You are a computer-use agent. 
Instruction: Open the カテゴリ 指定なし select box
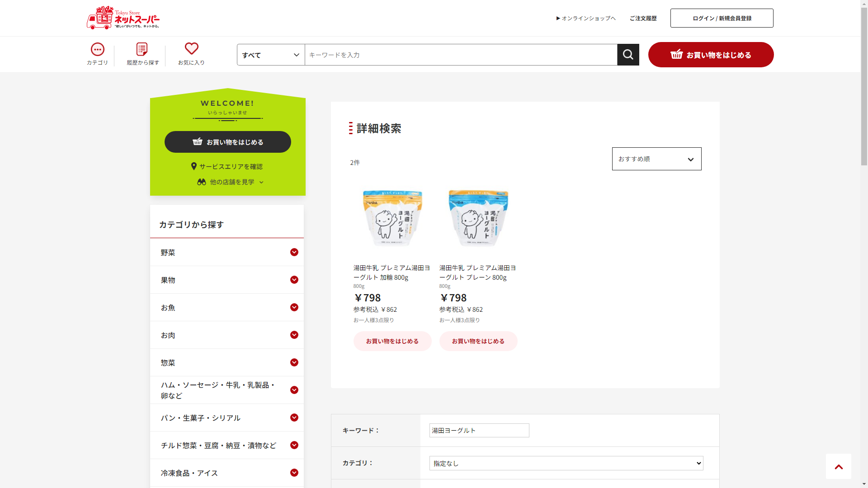[x=566, y=463]
